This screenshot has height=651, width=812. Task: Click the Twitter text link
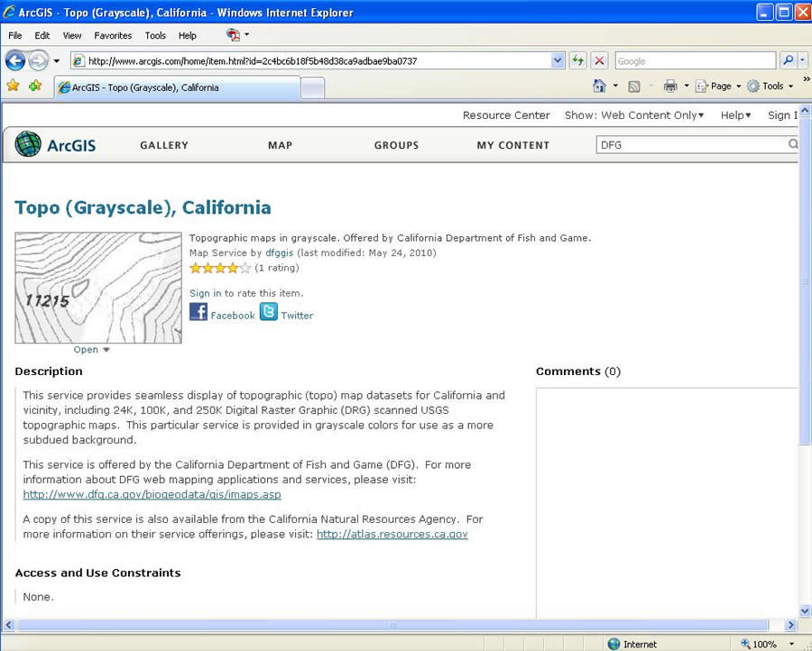click(297, 316)
